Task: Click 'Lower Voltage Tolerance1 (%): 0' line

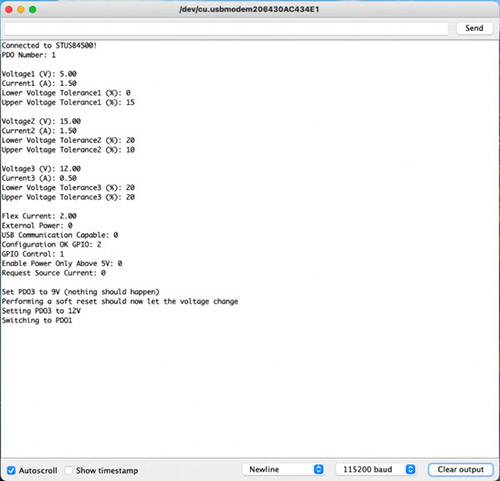Action: point(66,93)
